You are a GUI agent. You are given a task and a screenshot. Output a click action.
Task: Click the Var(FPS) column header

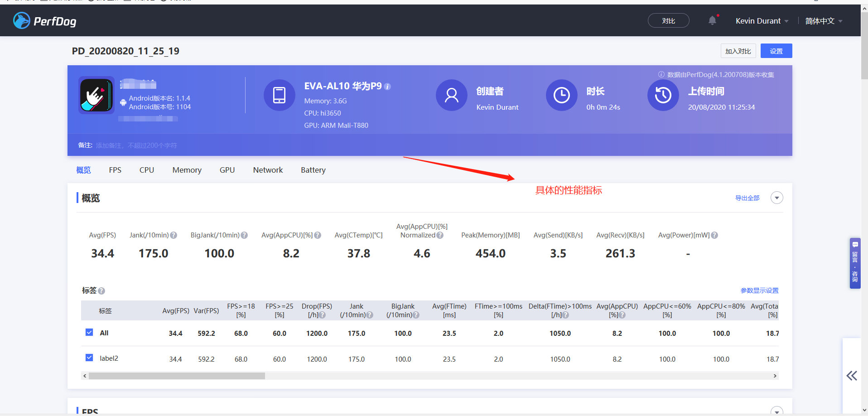pyautogui.click(x=206, y=311)
